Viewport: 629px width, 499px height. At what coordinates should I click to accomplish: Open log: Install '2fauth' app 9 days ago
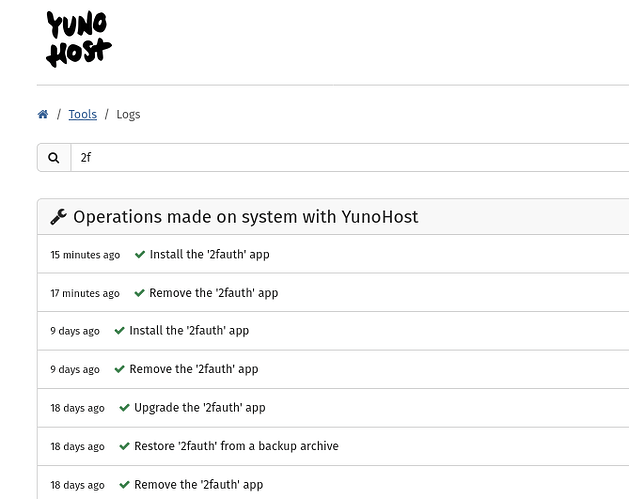click(x=333, y=331)
